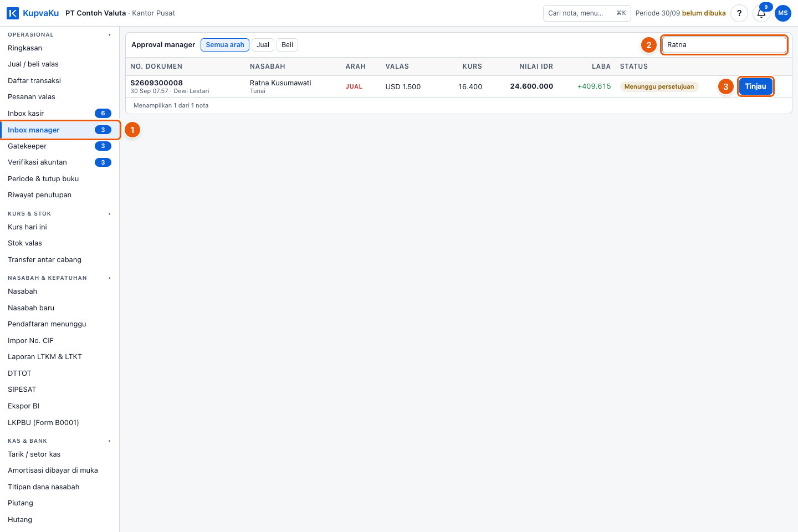Filter approvals by Jual direction

[263, 45]
